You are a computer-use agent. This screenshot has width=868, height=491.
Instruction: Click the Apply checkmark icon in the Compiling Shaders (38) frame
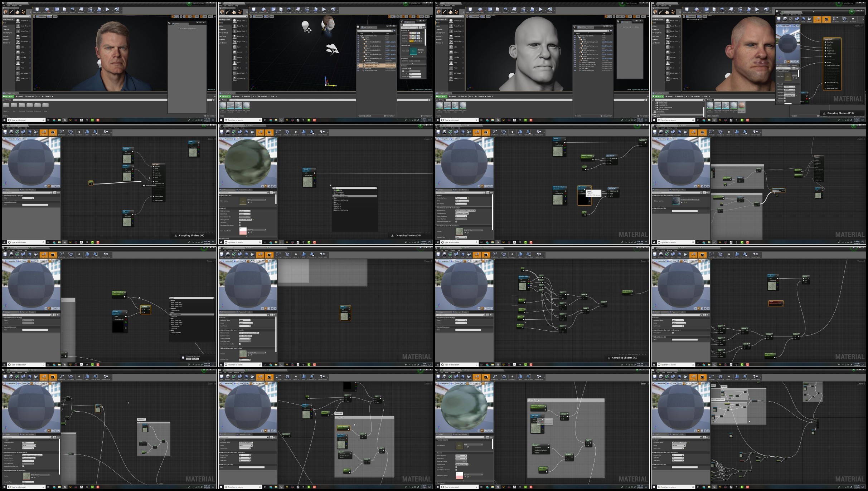[234, 132]
